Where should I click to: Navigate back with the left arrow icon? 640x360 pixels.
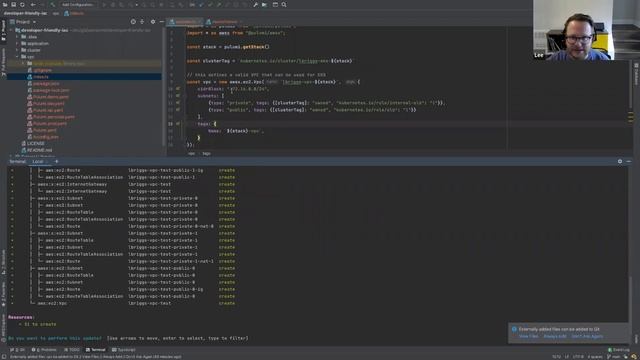[33, 4]
